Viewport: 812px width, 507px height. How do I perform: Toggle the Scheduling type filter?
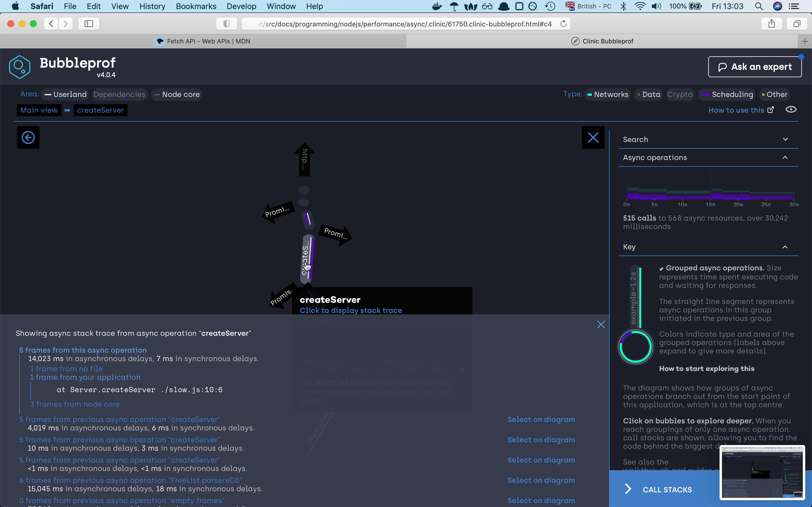pyautogui.click(x=727, y=95)
